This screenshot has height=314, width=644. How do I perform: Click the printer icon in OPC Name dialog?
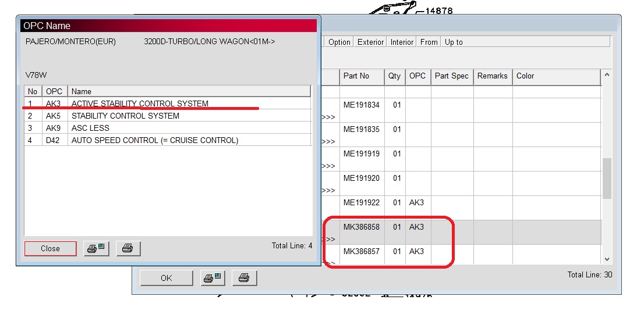pos(128,248)
